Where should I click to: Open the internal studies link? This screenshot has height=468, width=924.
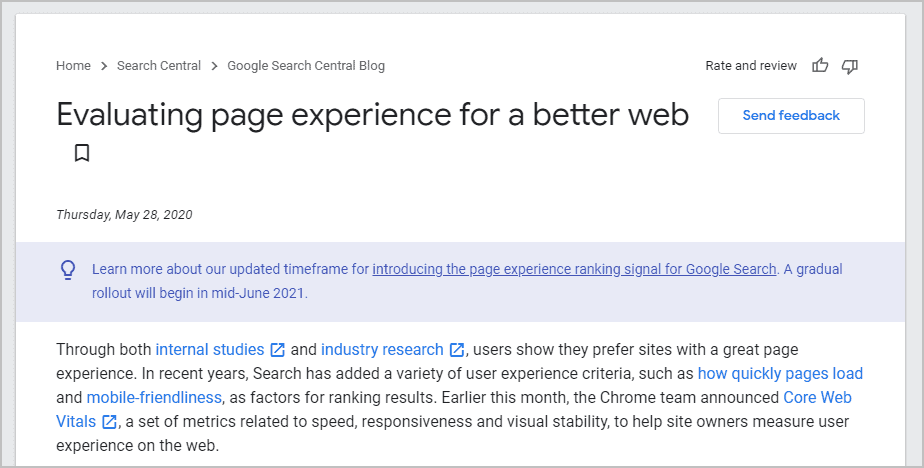click(209, 350)
